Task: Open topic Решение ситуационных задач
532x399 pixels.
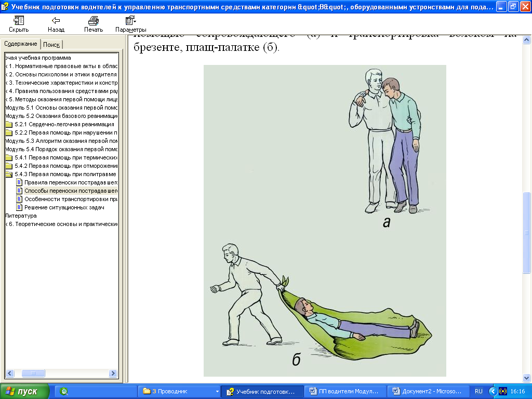Action: coord(64,207)
